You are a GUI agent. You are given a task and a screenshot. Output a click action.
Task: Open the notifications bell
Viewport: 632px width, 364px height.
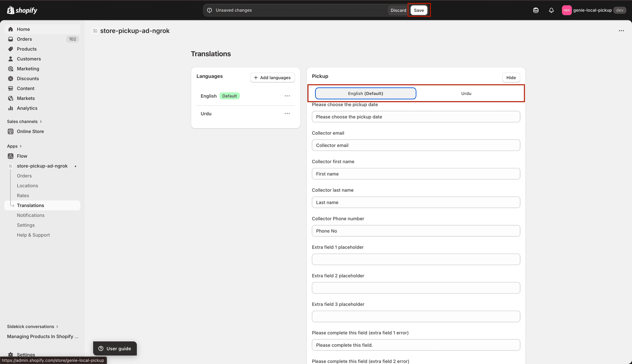551,10
